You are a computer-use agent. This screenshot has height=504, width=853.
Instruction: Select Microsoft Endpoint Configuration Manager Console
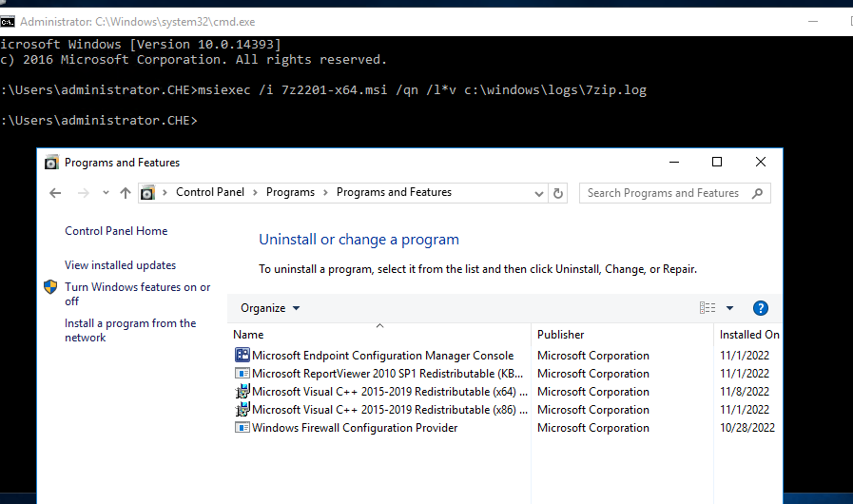[382, 356]
